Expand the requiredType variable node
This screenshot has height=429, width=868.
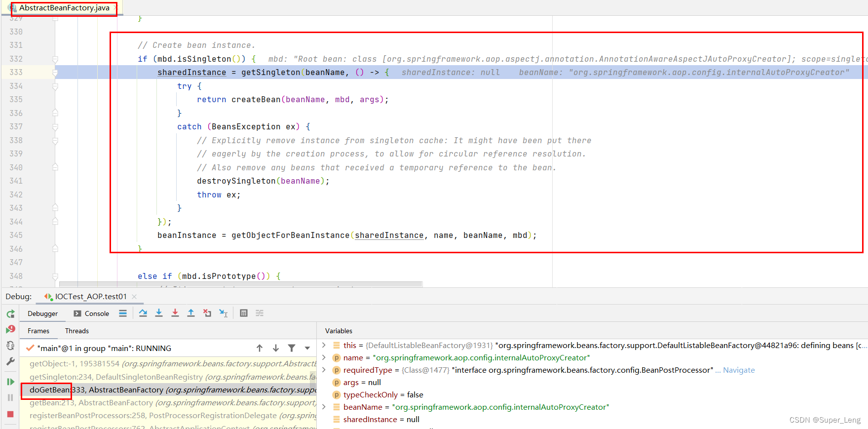(324, 370)
